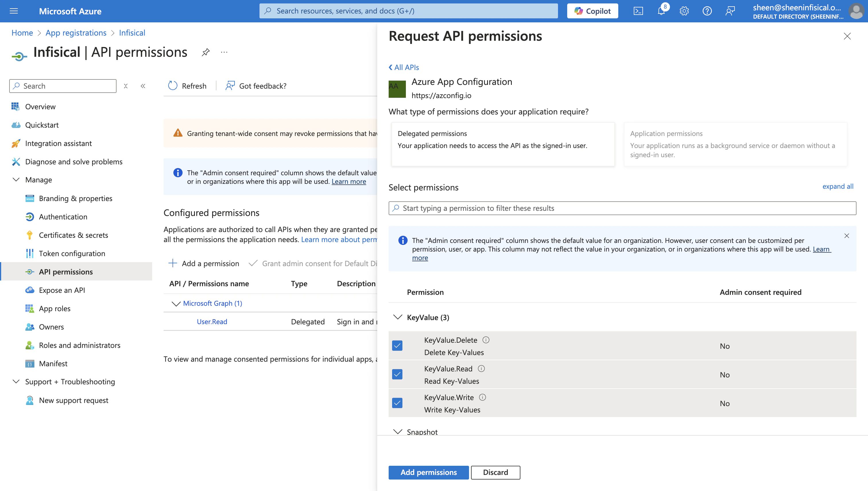Image resolution: width=868 pixels, height=491 pixels.
Task: Click Microsoft Azure portal home title
Action: click(x=70, y=11)
